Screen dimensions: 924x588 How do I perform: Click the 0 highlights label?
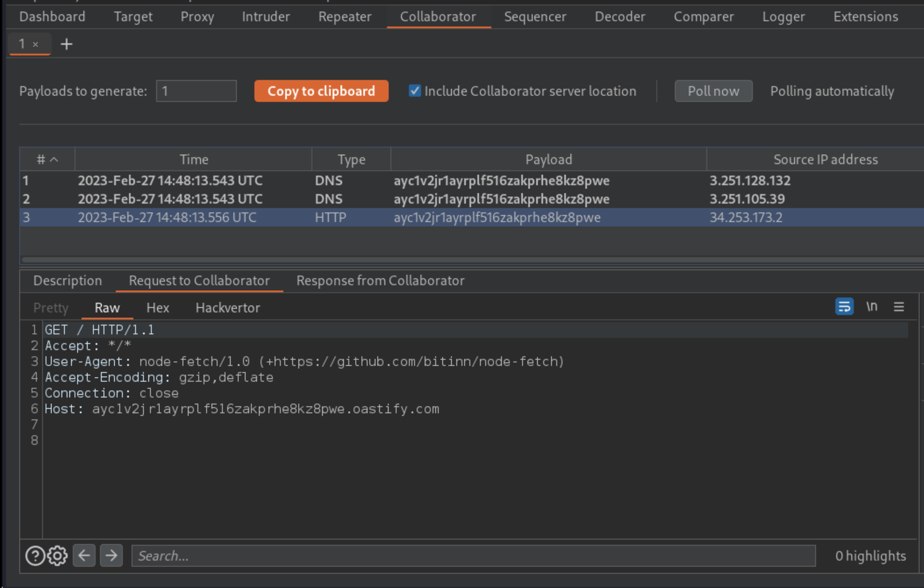(871, 555)
